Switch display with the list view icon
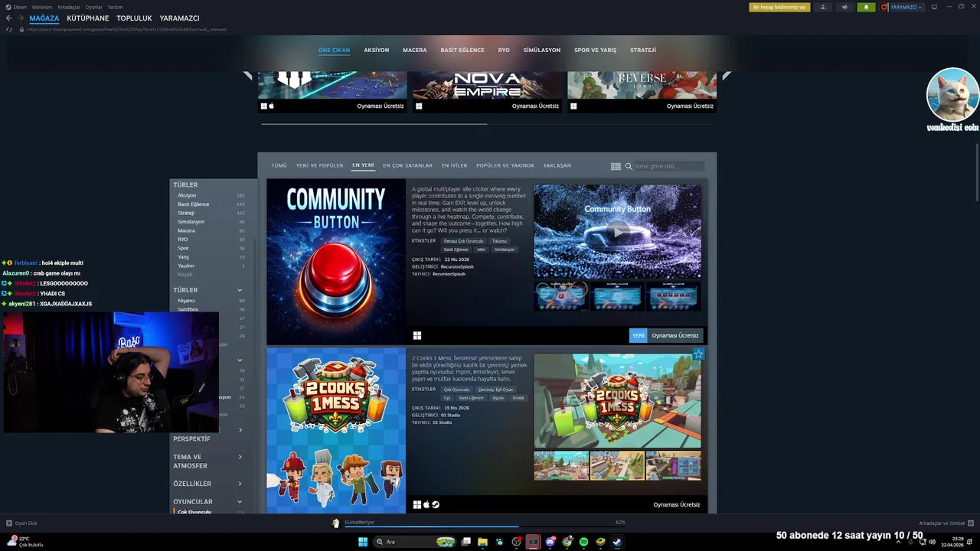Screen dimensions: 980x551 pos(616,166)
